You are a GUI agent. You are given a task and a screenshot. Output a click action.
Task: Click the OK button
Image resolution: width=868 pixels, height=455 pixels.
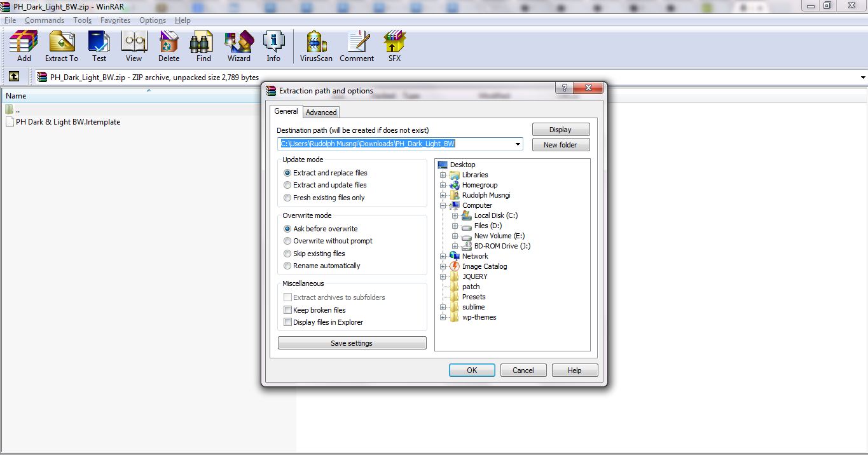point(472,370)
